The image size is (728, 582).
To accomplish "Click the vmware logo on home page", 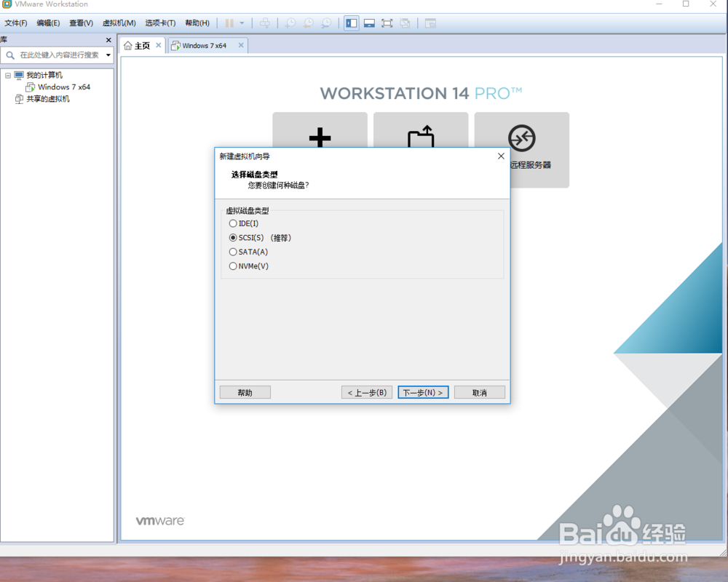I will click(159, 521).
